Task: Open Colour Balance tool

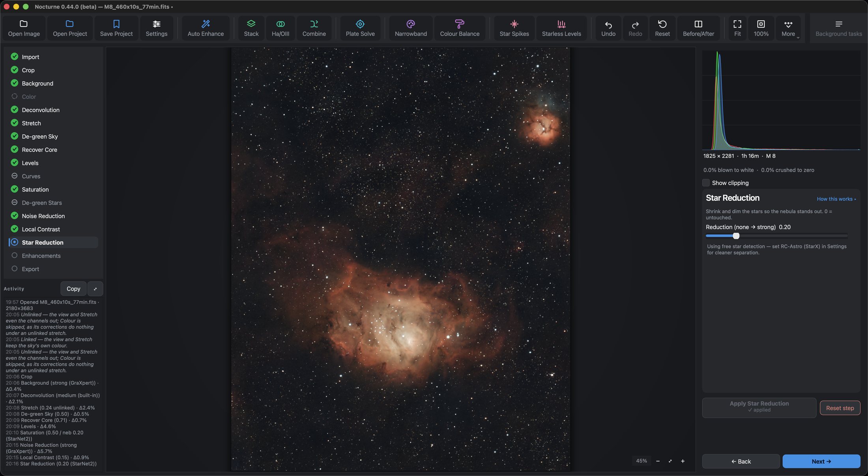Action: (460, 28)
